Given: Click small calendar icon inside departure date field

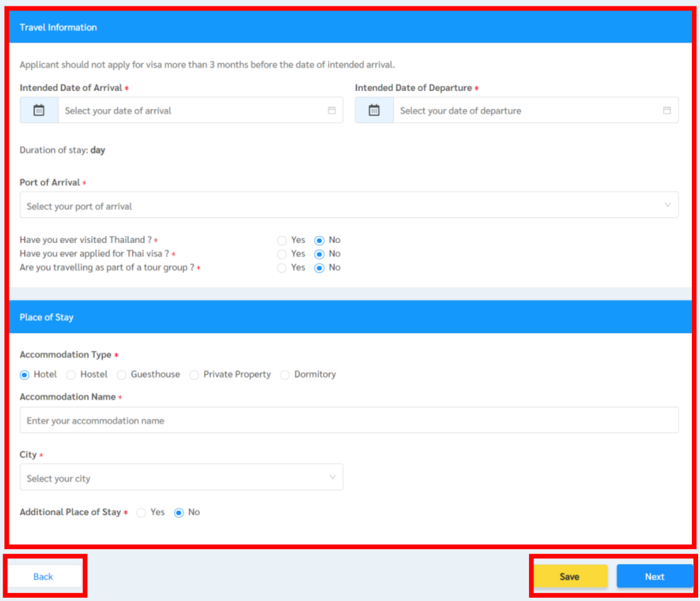Looking at the screenshot, I should (x=667, y=110).
